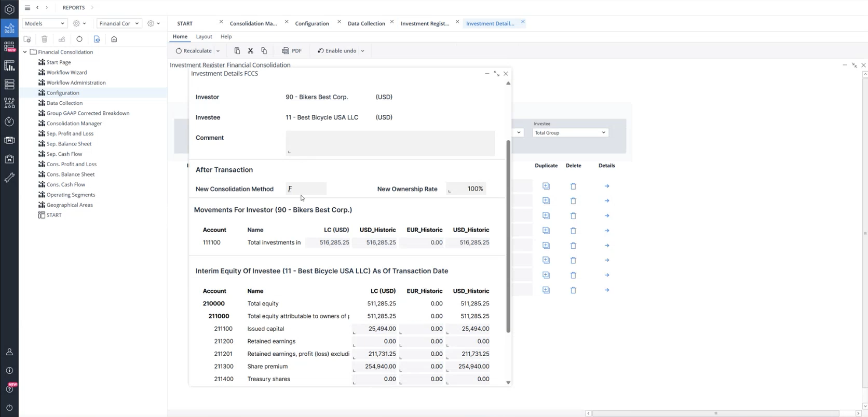
Task: Click the Recalculate button
Action: tap(194, 51)
